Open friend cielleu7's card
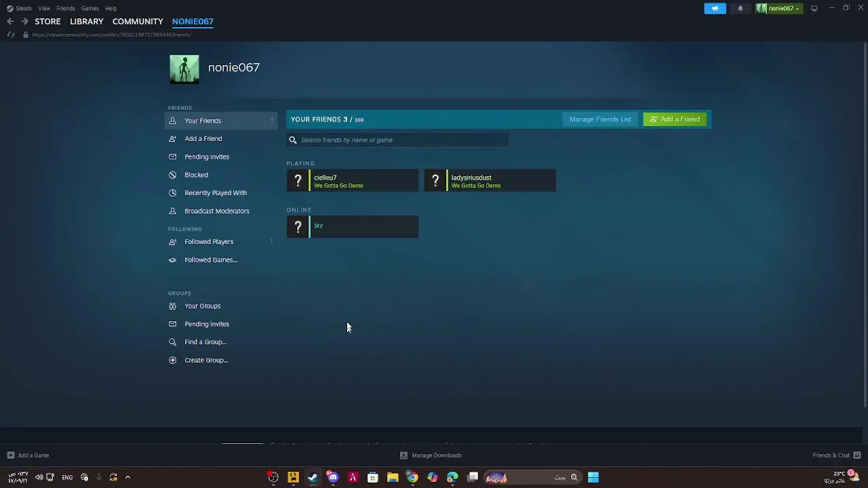 coord(353,180)
